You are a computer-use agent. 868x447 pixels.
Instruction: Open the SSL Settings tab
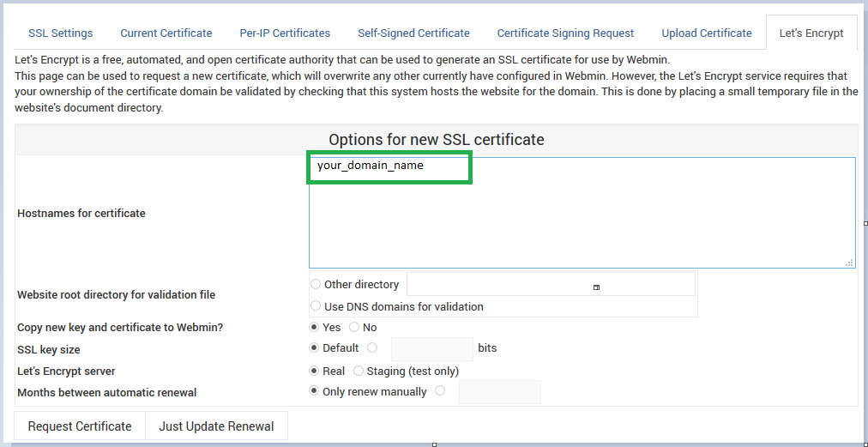coord(60,33)
